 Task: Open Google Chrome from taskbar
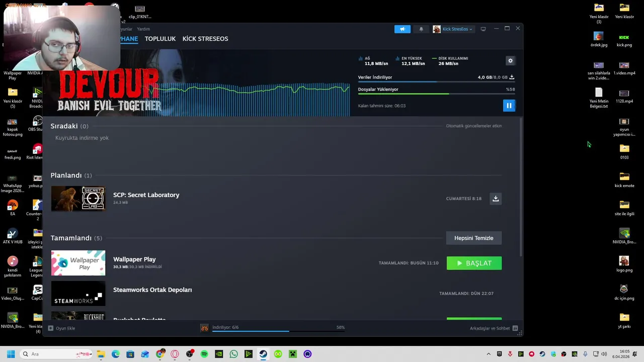160,354
